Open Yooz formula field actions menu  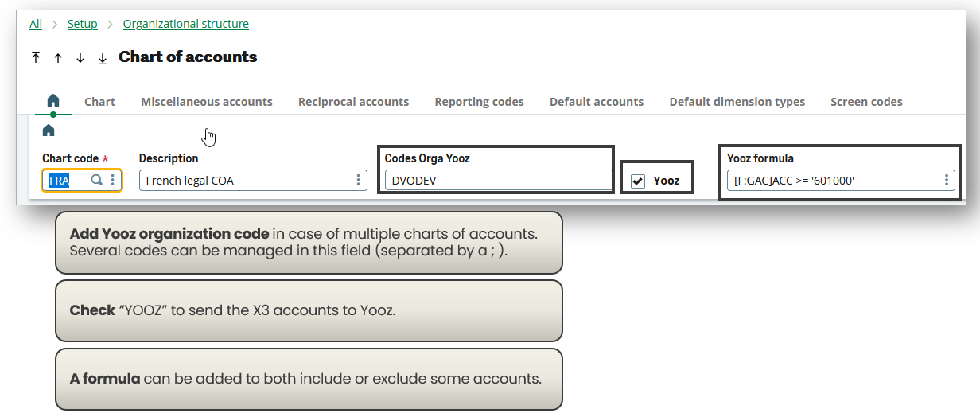pos(947,181)
